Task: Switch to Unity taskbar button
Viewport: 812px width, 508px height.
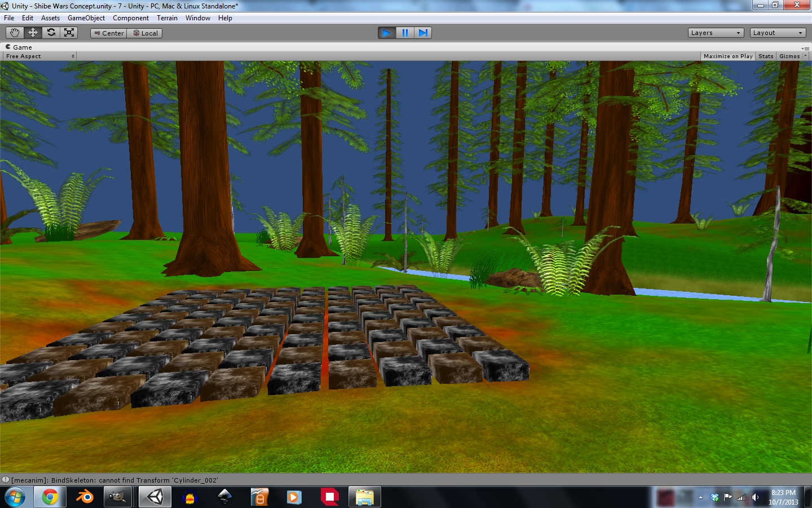Action: [155, 497]
